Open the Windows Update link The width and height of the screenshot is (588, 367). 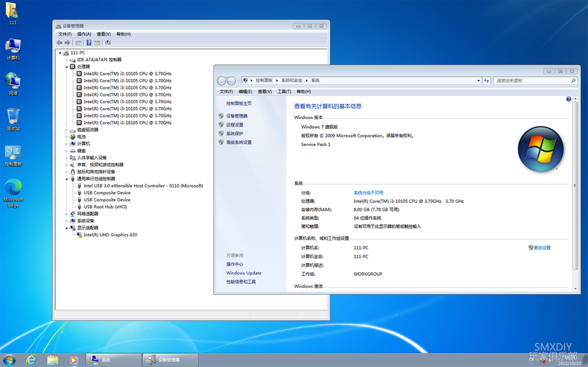tap(244, 273)
